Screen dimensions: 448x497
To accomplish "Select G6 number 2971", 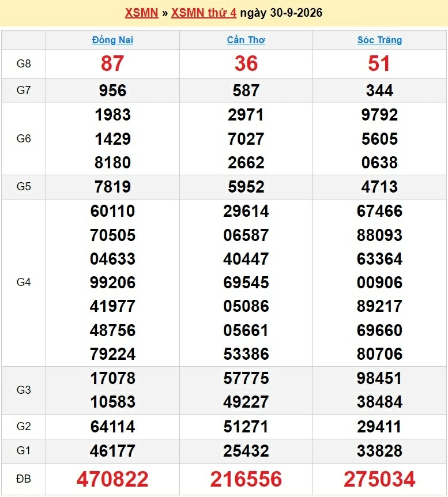I will (x=246, y=115).
